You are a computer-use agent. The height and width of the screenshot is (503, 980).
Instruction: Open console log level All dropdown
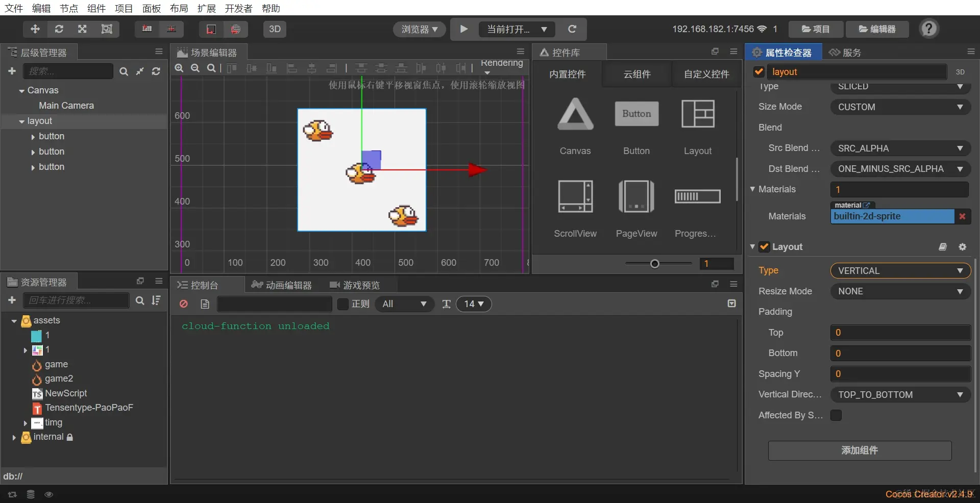click(405, 304)
